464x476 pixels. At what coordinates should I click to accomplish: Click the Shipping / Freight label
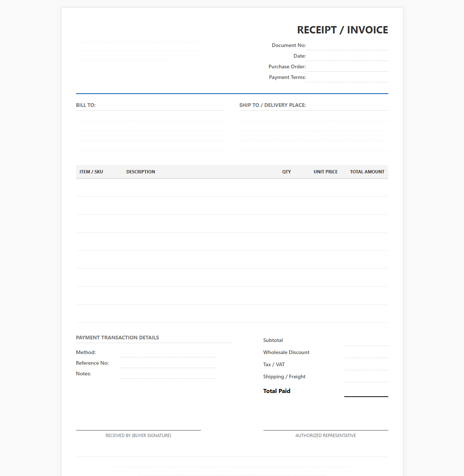point(284,377)
